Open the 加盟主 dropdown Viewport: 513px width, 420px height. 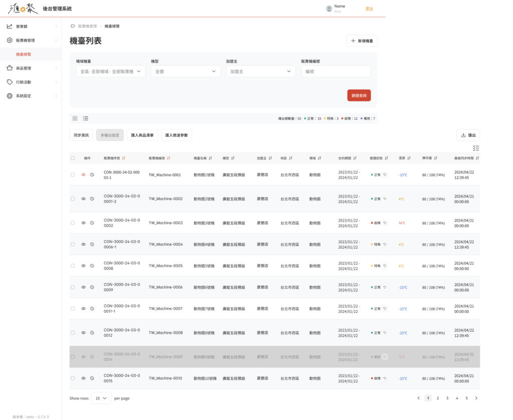tap(261, 72)
